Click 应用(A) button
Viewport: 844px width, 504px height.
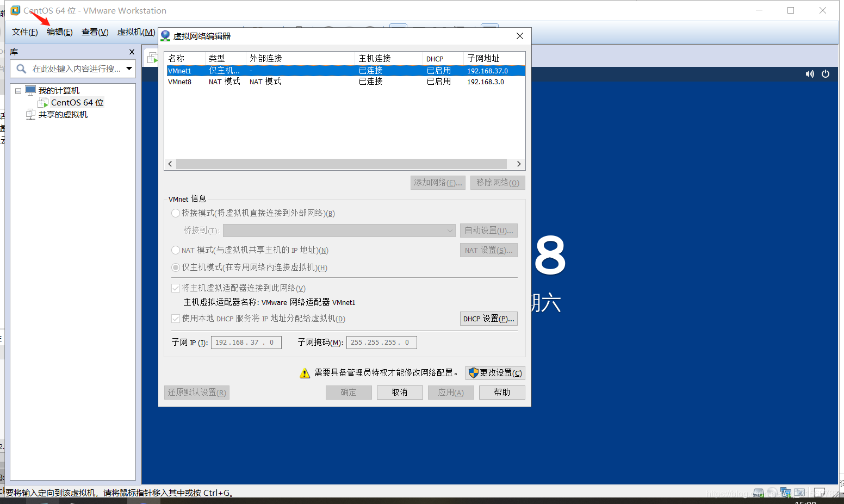[x=451, y=393]
